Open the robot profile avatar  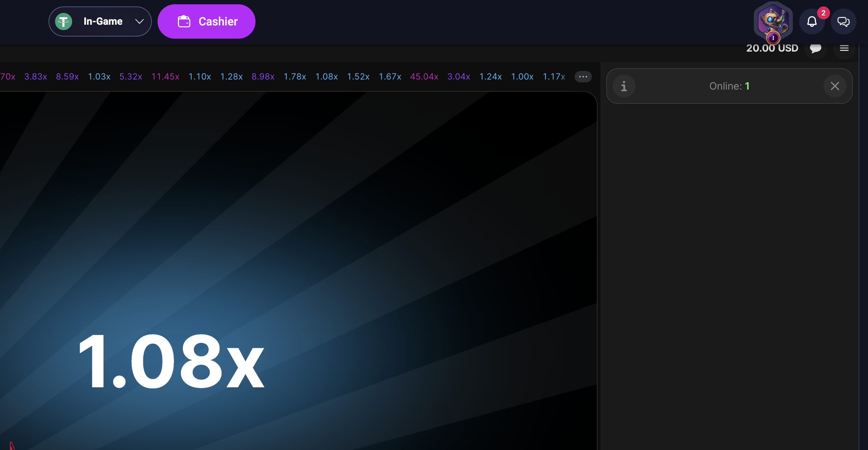pyautogui.click(x=773, y=21)
